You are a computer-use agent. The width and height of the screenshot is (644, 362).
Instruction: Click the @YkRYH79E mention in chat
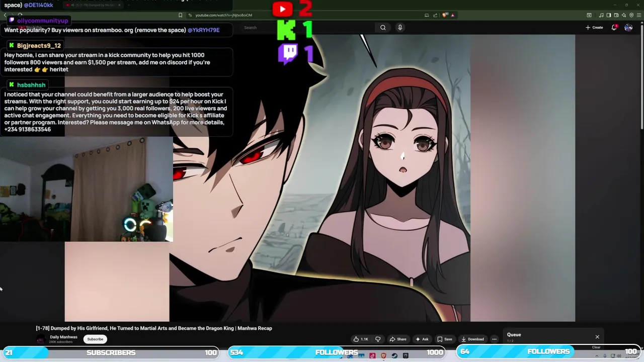[x=203, y=30]
